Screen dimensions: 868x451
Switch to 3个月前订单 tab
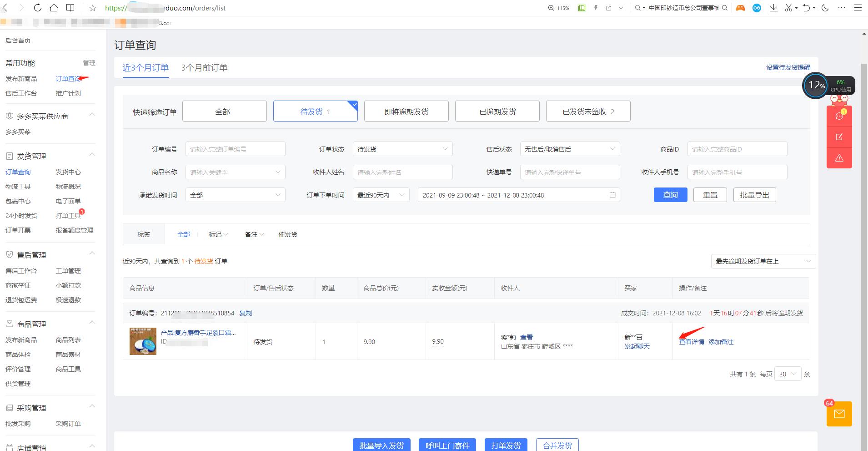pos(204,67)
